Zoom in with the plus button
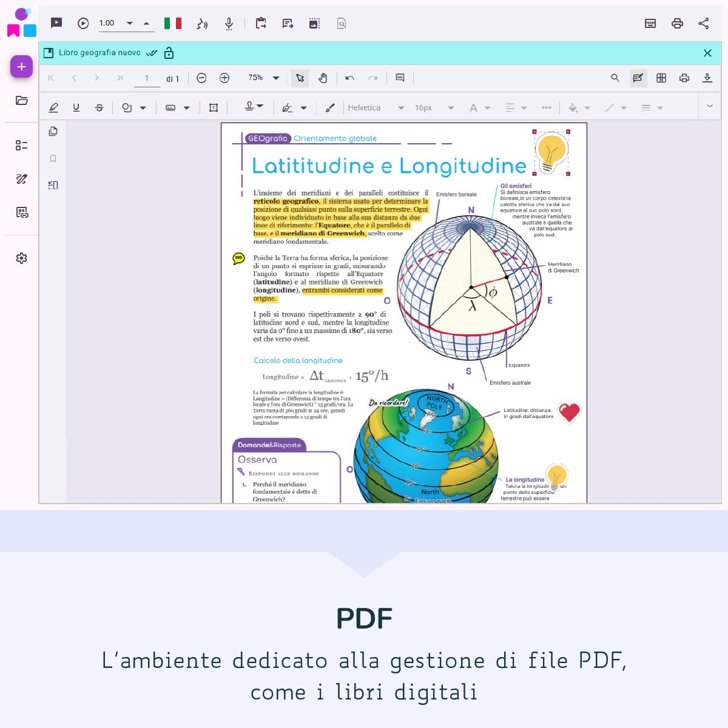This screenshot has width=728, height=728. coord(224,78)
